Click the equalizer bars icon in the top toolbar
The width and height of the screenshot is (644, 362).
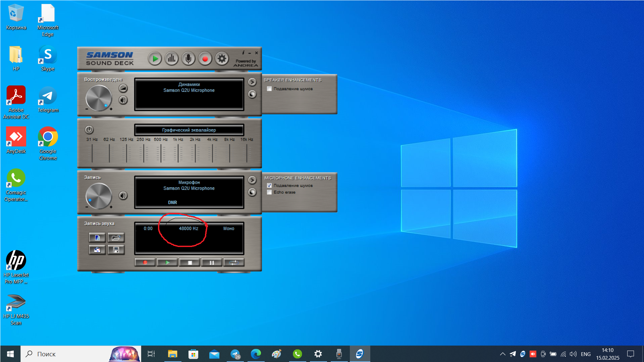pyautogui.click(x=171, y=59)
